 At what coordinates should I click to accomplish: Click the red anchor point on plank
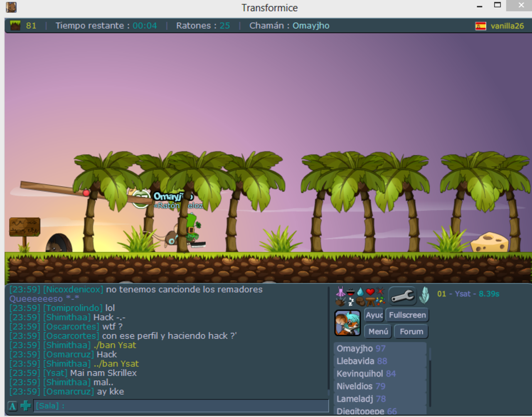coord(86,193)
